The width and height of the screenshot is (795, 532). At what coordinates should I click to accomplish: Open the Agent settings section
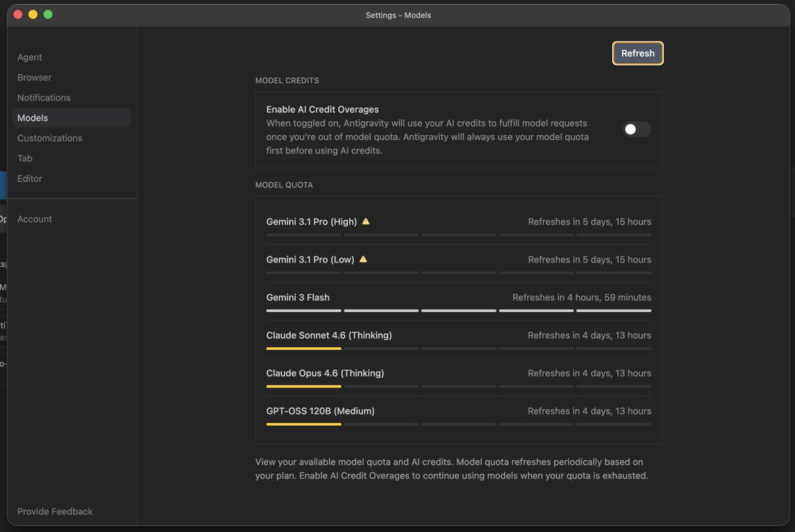(x=30, y=58)
